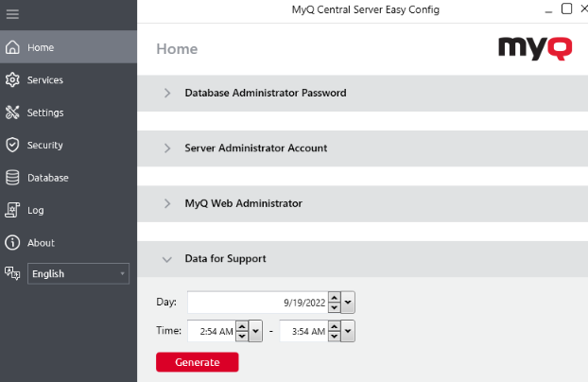Click the hamburger menu icon
Viewport: 588px width, 382px height.
tap(13, 15)
